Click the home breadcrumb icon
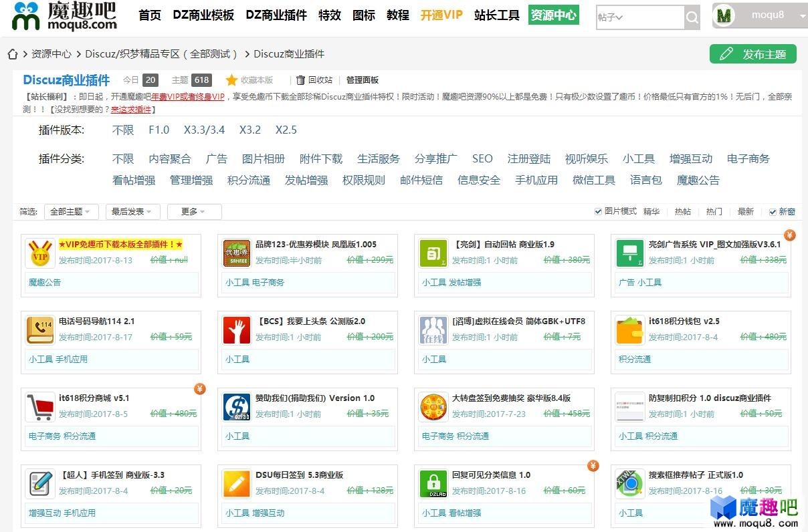 point(12,54)
